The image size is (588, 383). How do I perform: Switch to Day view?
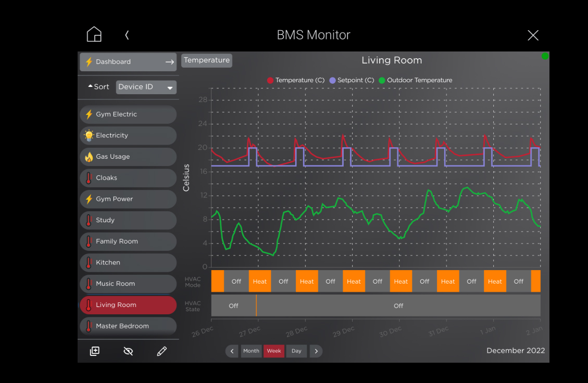(x=296, y=351)
